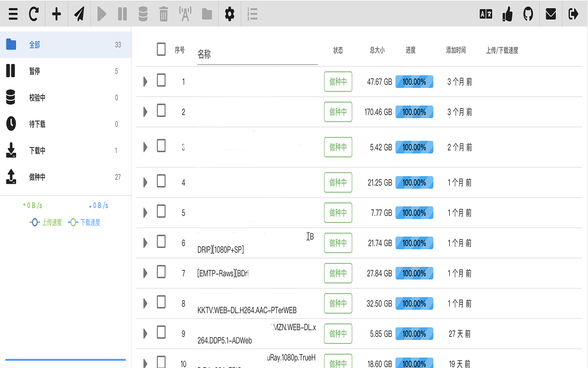The width and height of the screenshot is (588, 368).
Task: Expand details of row 2
Action: click(x=145, y=112)
